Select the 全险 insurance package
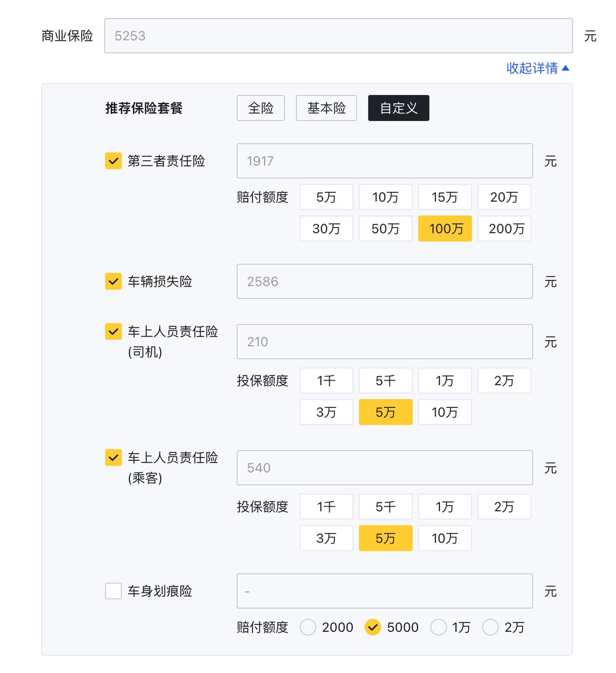 (x=260, y=108)
